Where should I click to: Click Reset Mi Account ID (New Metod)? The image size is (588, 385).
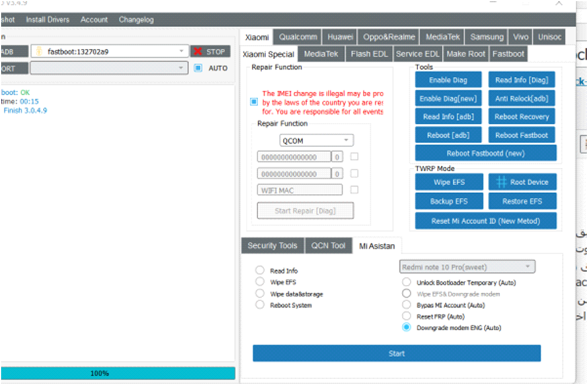(486, 221)
